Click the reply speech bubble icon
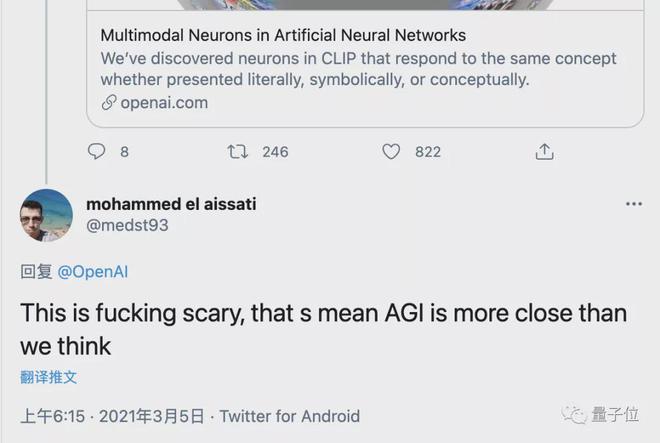This screenshot has height=443, width=660. point(96,152)
